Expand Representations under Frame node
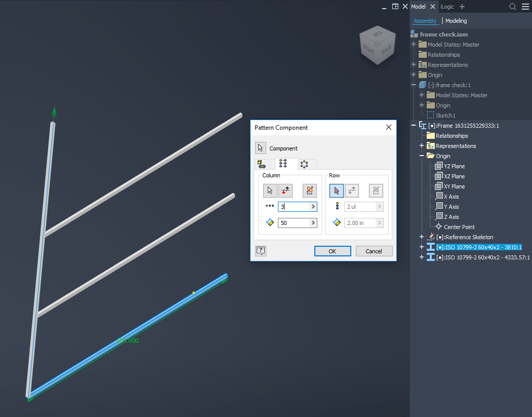The image size is (532, 417). [x=422, y=146]
